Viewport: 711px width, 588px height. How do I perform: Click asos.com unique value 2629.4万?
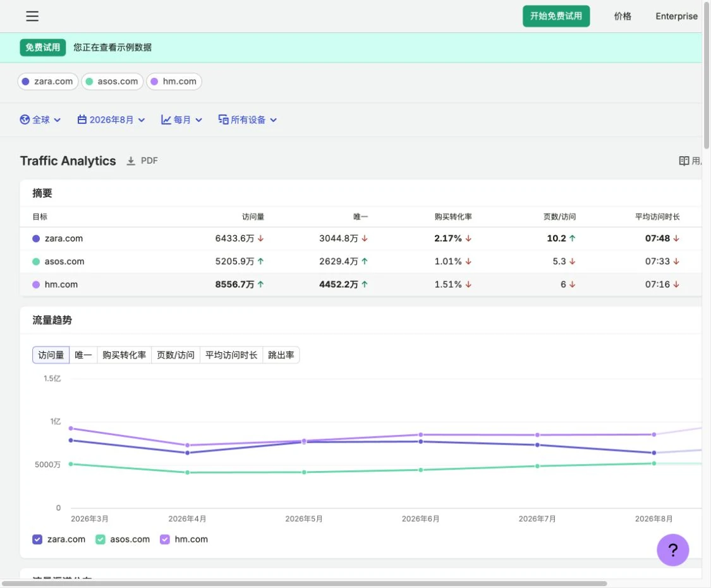click(338, 261)
